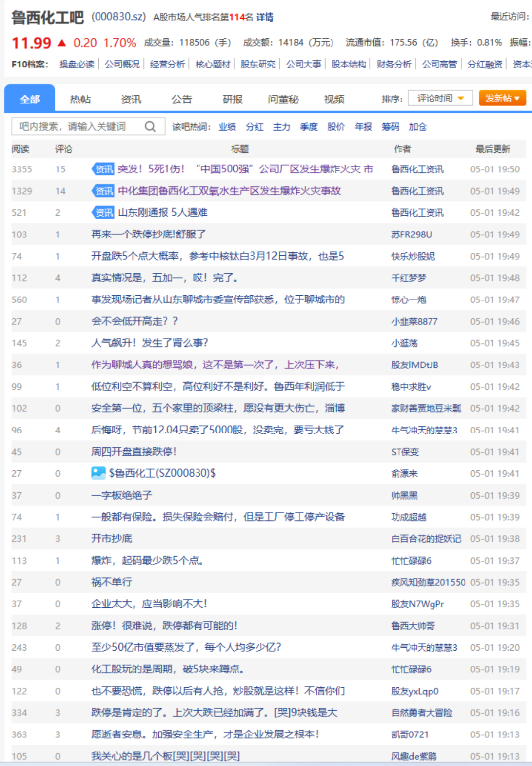This screenshot has width=532, height=766.
Task: Open post 愿逝者安息。加强安全生产
Action: click(205, 734)
